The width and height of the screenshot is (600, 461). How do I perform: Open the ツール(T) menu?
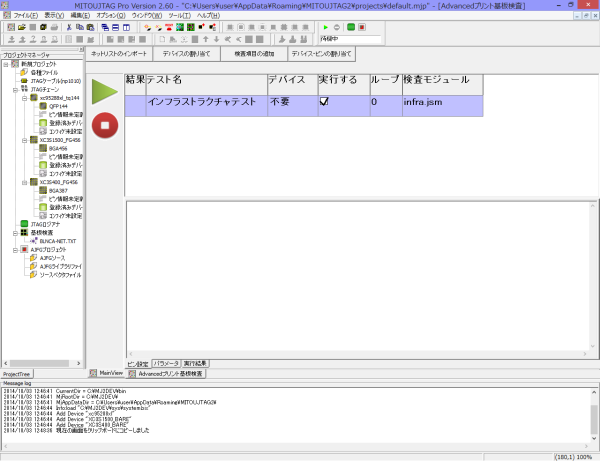pyautogui.click(x=180, y=16)
